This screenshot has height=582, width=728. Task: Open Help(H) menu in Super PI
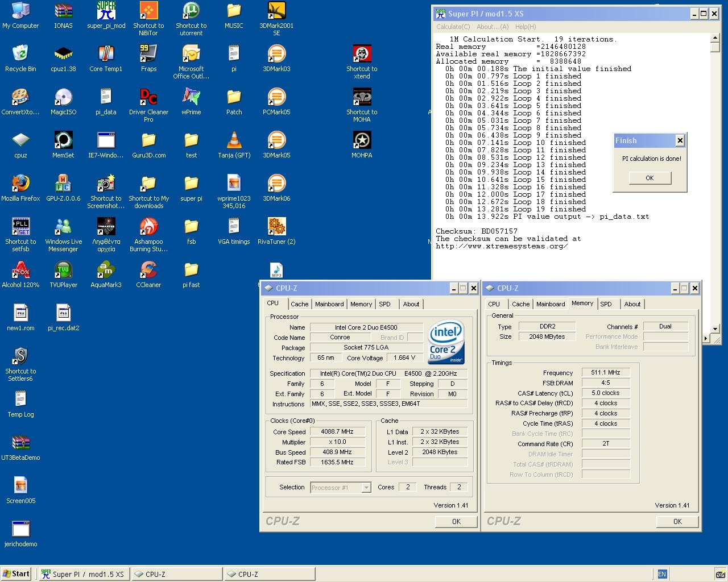[526, 27]
